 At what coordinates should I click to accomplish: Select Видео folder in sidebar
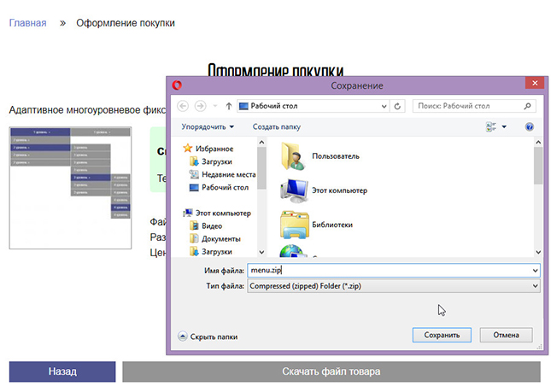coord(212,225)
